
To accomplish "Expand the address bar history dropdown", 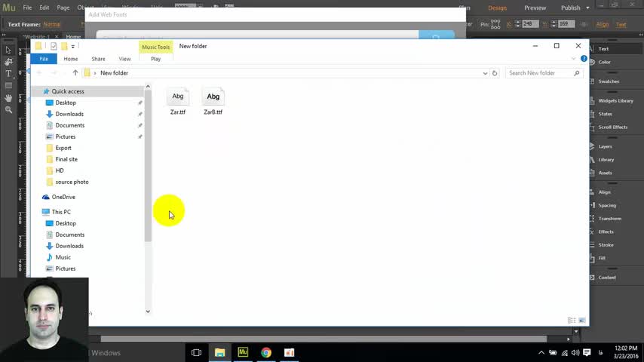I will (x=485, y=73).
